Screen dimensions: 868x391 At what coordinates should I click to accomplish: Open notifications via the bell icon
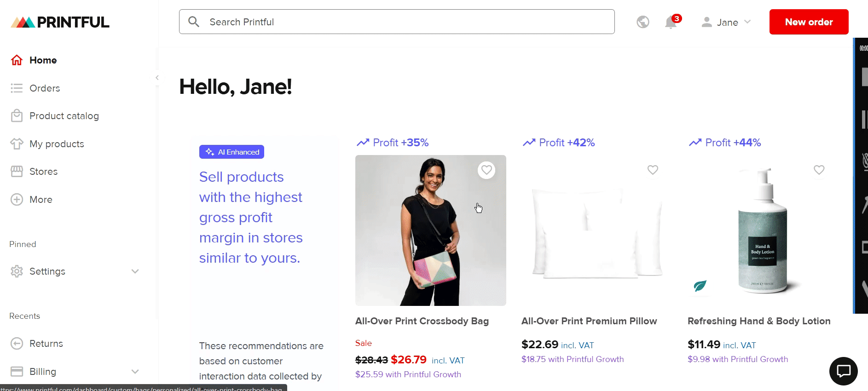[671, 22]
